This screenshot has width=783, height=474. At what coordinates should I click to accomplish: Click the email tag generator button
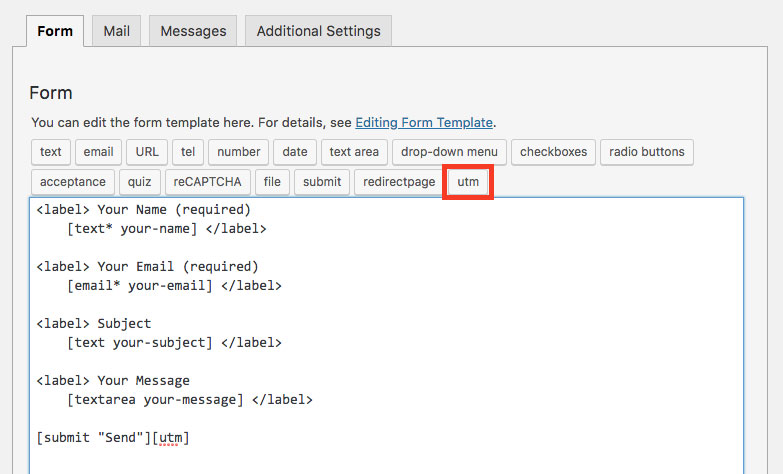(98, 152)
